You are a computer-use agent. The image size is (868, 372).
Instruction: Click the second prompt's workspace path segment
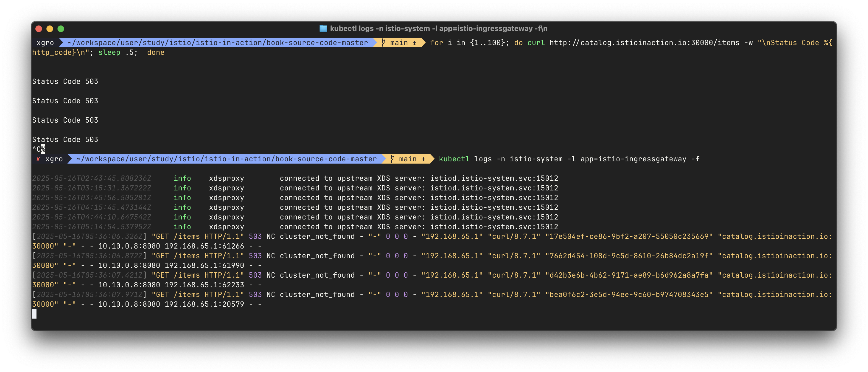point(226,159)
